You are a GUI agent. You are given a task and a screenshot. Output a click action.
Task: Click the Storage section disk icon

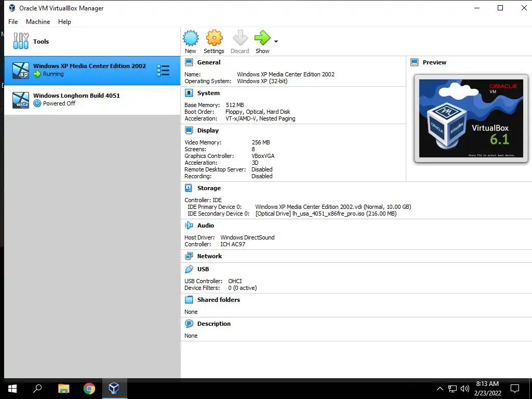(189, 188)
